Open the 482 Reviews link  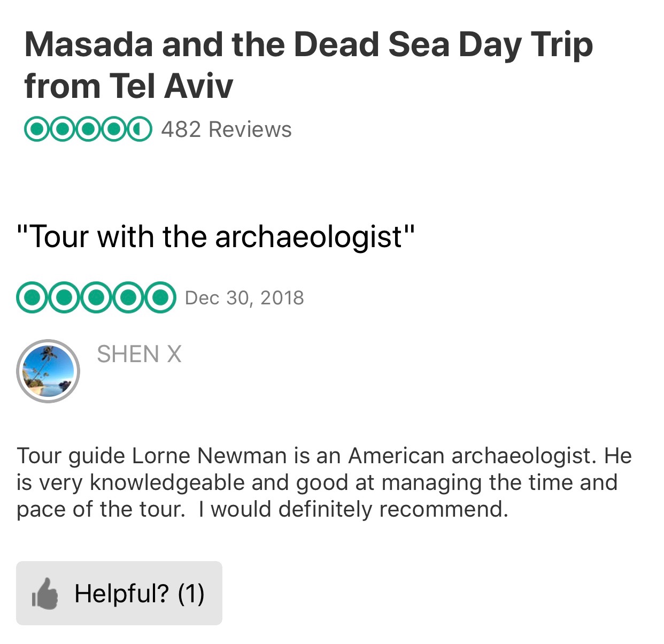(226, 129)
